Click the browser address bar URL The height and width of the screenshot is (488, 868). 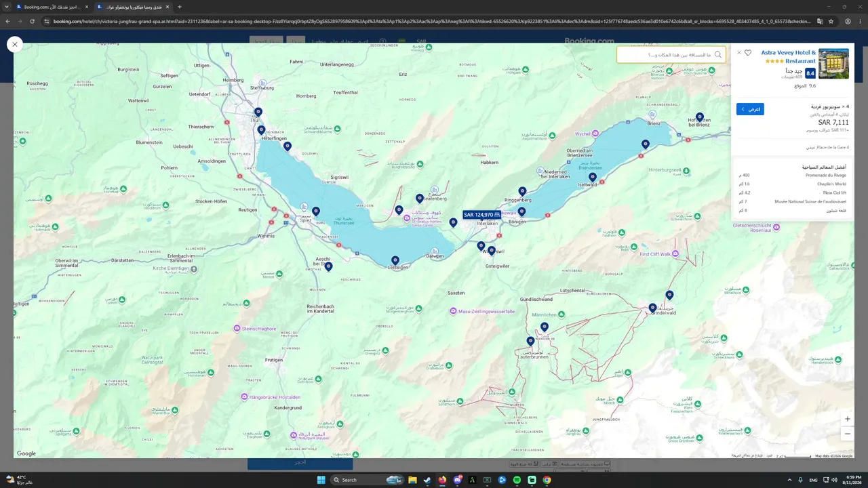pyautogui.click(x=431, y=21)
